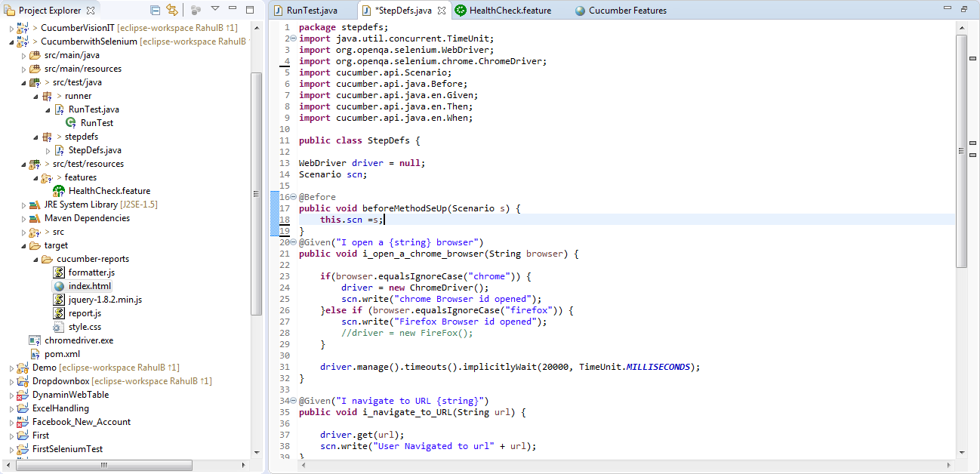980x474 pixels.
Task: Expand the Maven Dependencies node
Action: pos(23,217)
